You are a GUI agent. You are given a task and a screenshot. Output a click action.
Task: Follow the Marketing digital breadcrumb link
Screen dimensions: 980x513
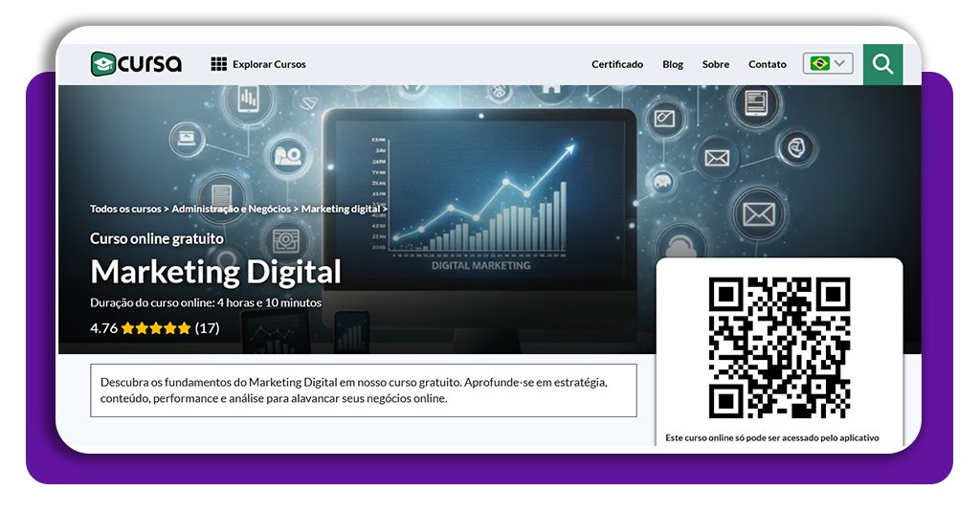tap(341, 209)
